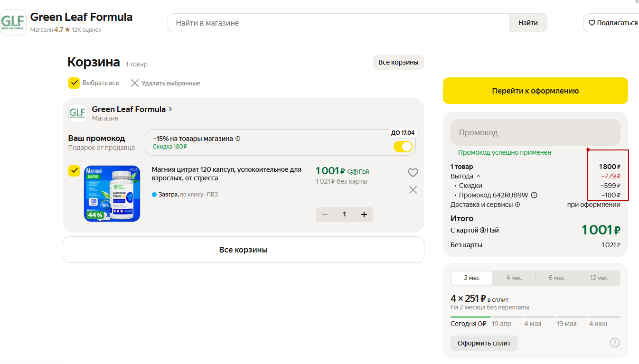Click the Найти в магазине search field
639x364 pixels.
[x=338, y=23]
